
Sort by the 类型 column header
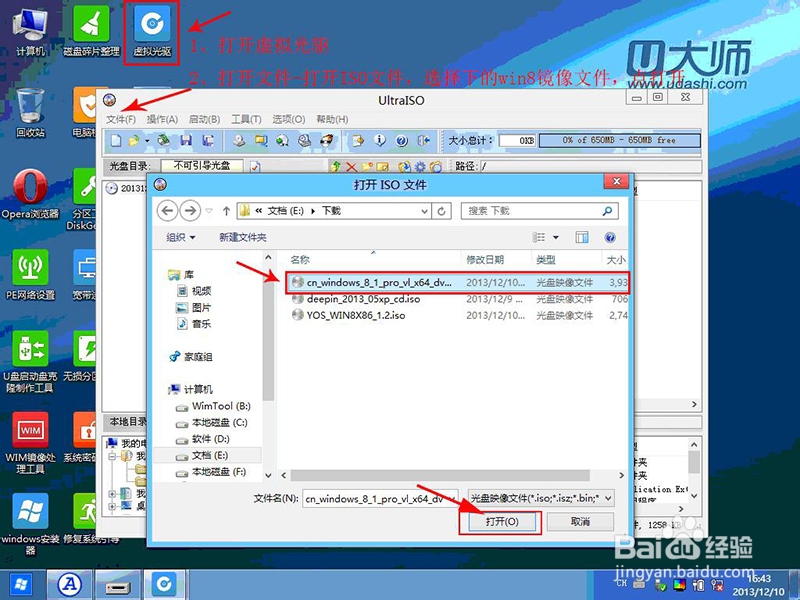point(545,260)
